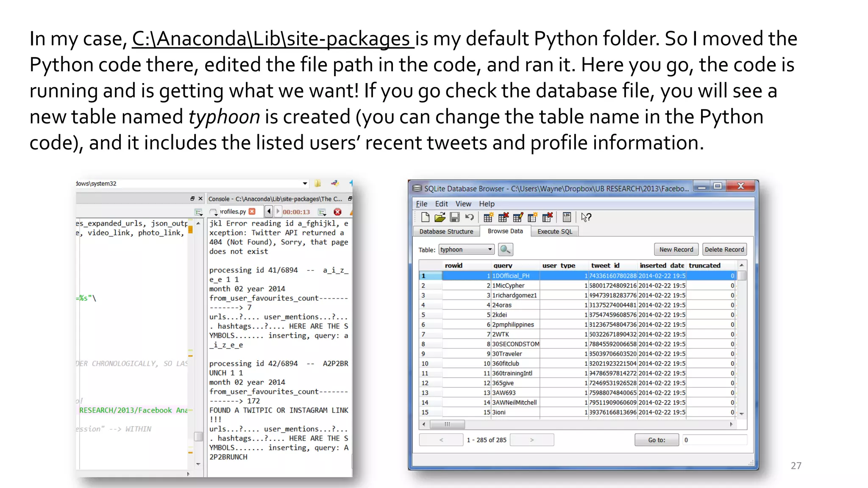Click the Delete Record button
This screenshot has height=488, width=868.
coord(724,250)
